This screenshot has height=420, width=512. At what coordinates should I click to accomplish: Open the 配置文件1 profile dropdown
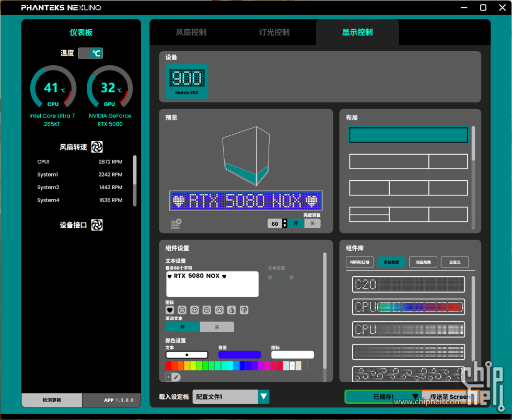click(x=264, y=397)
